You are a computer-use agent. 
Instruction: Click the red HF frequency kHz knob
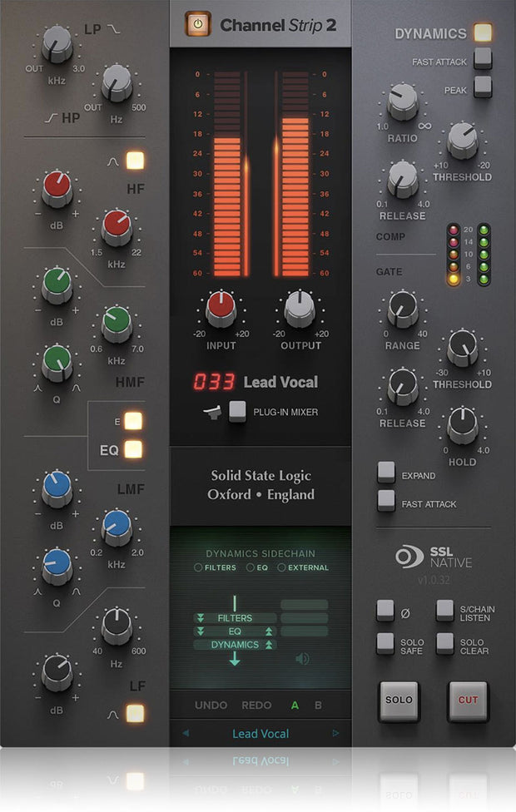[117, 227]
